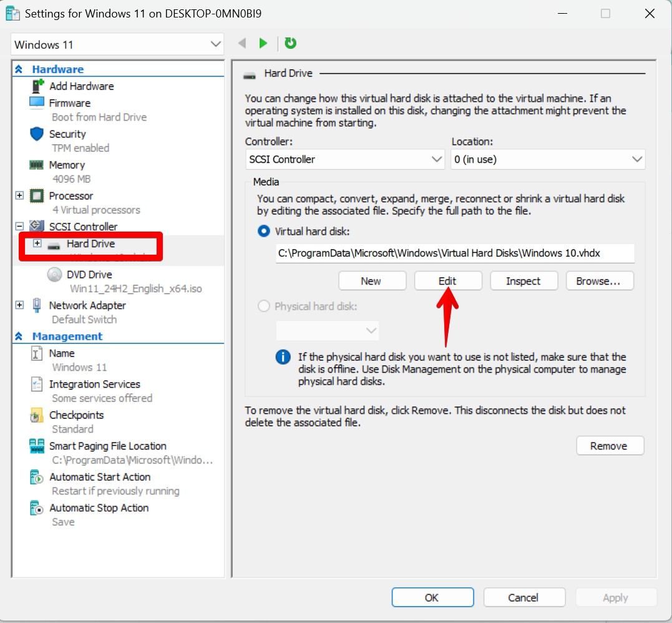Select the Virtual hard disk radio button

[x=263, y=232]
